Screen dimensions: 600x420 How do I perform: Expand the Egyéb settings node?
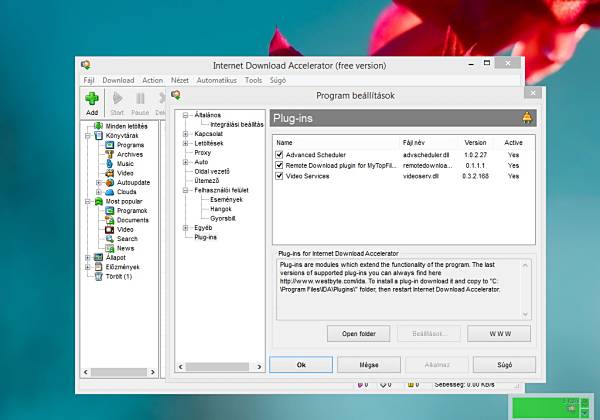tap(186, 228)
